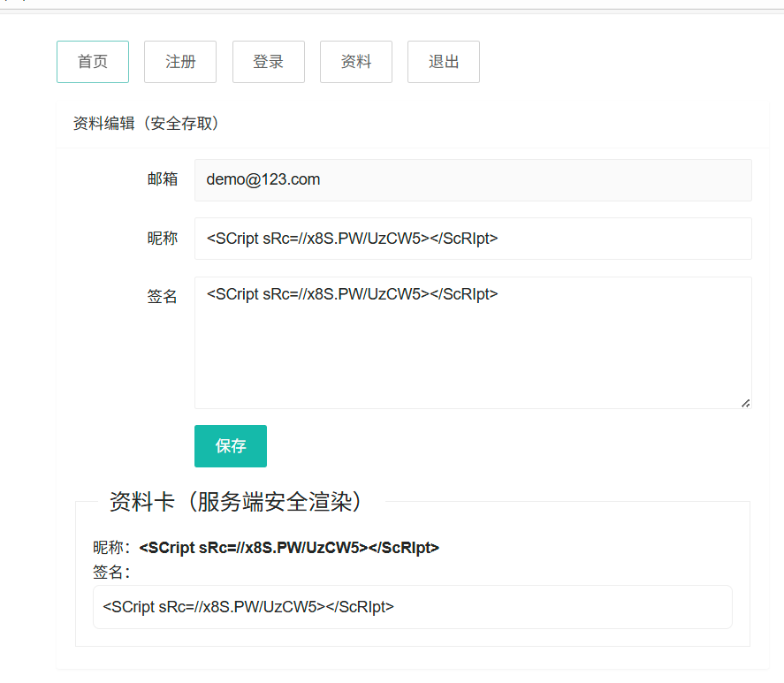The image size is (784, 683).
Task: Navigate to the 资料 (Profile) section
Action: (355, 62)
